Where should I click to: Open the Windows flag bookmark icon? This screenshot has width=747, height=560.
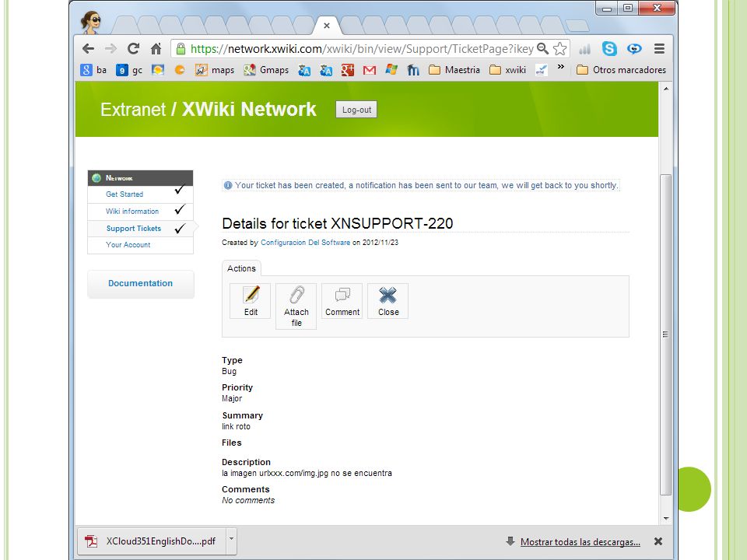coord(391,70)
